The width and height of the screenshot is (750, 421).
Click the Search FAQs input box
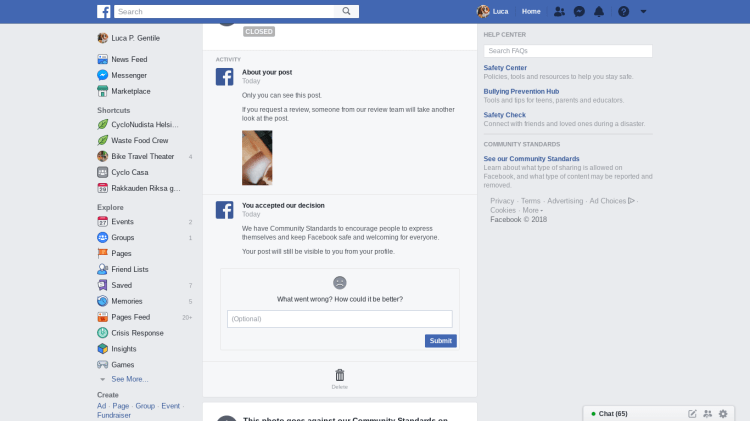[x=567, y=51]
